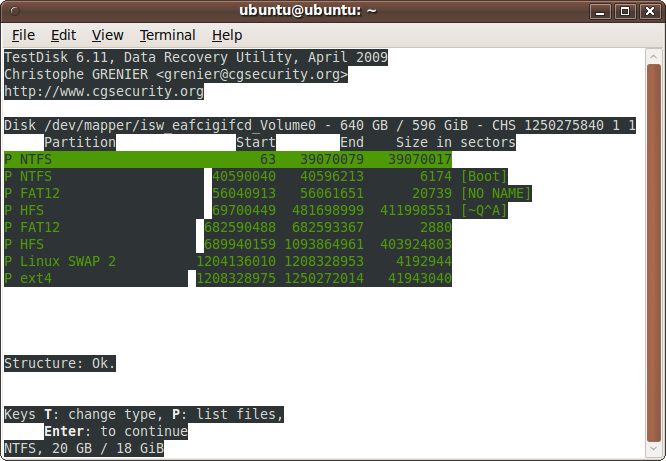Image resolution: width=666 pixels, height=461 pixels.
Task: Click the End column header
Action: point(352,142)
